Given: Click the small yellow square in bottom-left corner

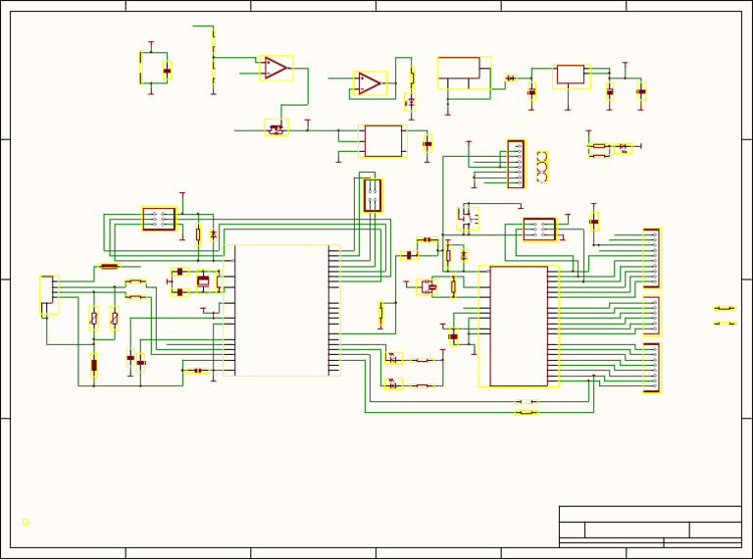Looking at the screenshot, I should tap(25, 522).
